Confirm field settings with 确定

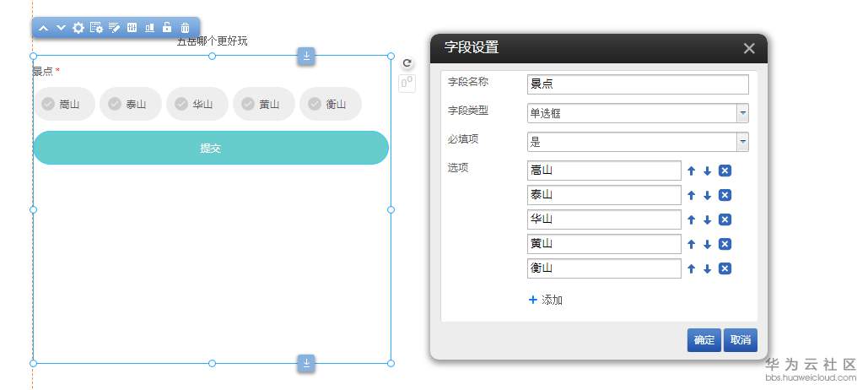click(x=704, y=340)
